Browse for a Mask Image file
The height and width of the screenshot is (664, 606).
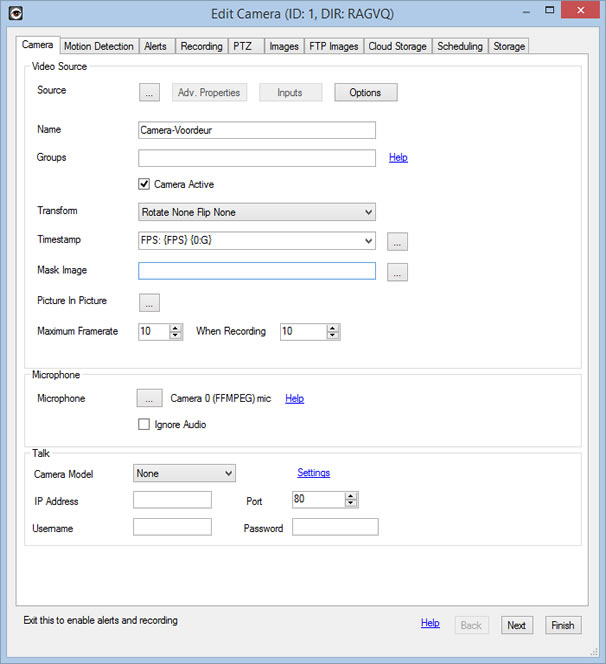[x=397, y=272]
